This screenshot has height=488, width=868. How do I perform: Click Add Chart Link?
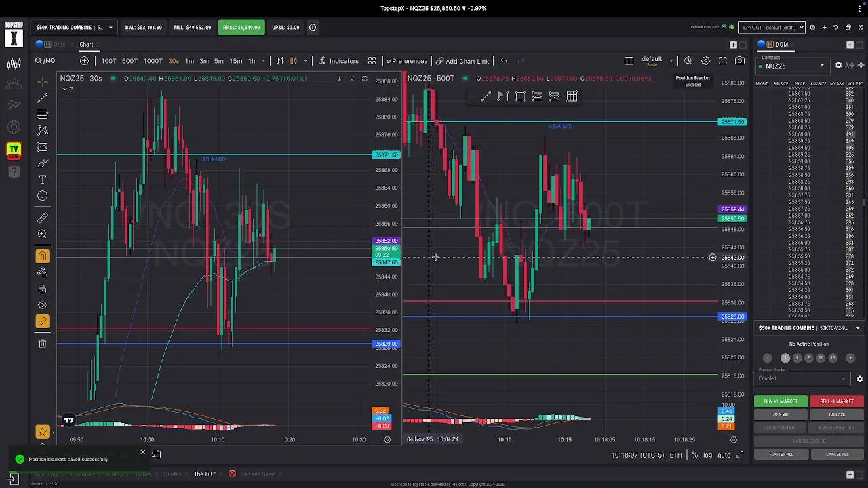pyautogui.click(x=462, y=61)
